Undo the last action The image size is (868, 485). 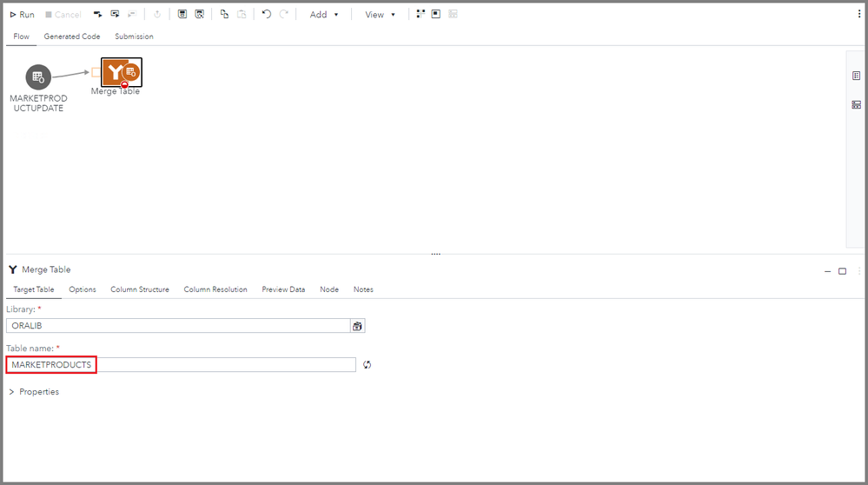click(x=266, y=14)
